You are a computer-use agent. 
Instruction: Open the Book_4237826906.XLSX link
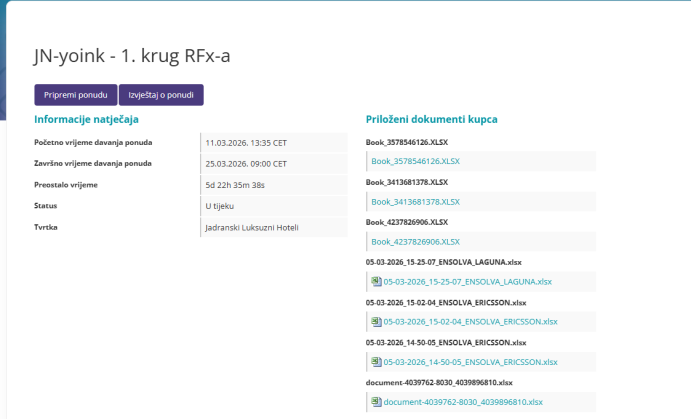click(415, 242)
